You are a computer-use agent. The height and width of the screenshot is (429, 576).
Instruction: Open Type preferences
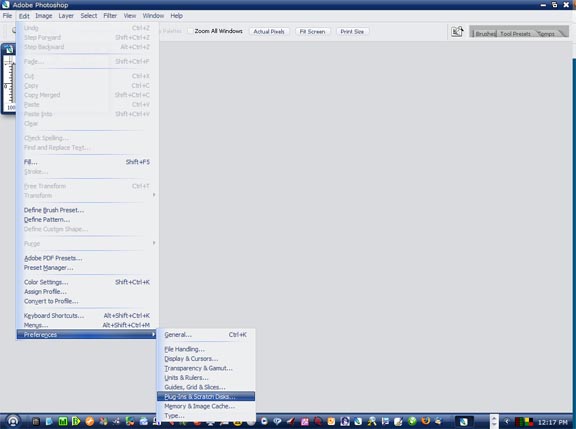pyautogui.click(x=206, y=416)
